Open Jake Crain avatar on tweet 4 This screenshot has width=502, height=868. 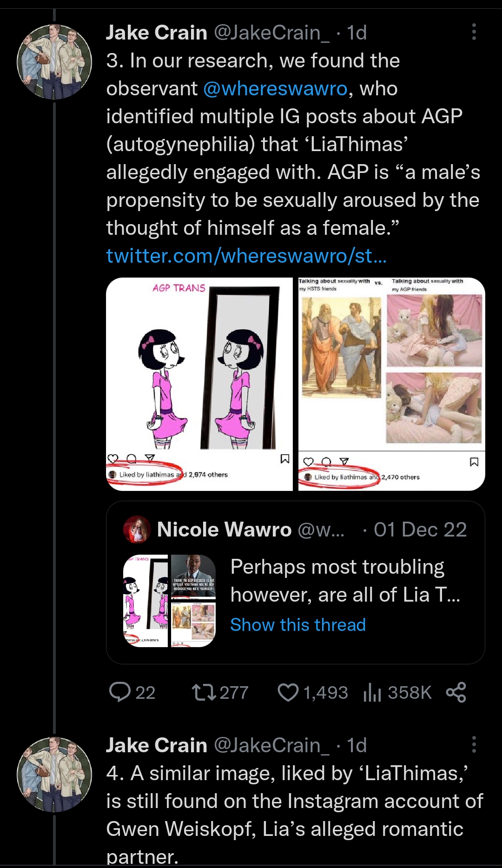pyautogui.click(x=54, y=775)
